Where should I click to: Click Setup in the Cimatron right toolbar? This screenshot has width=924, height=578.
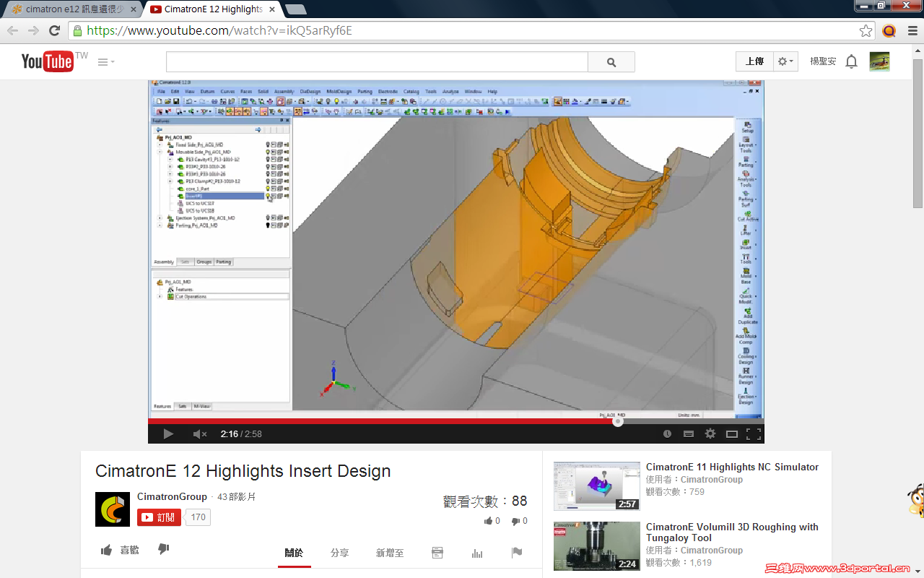(x=746, y=126)
